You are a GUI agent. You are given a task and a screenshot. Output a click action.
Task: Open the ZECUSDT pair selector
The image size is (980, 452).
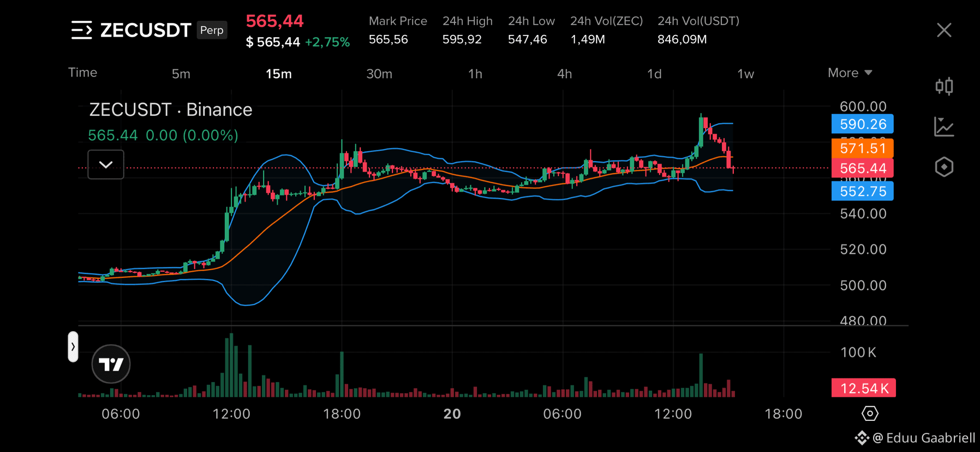pyautogui.click(x=146, y=30)
